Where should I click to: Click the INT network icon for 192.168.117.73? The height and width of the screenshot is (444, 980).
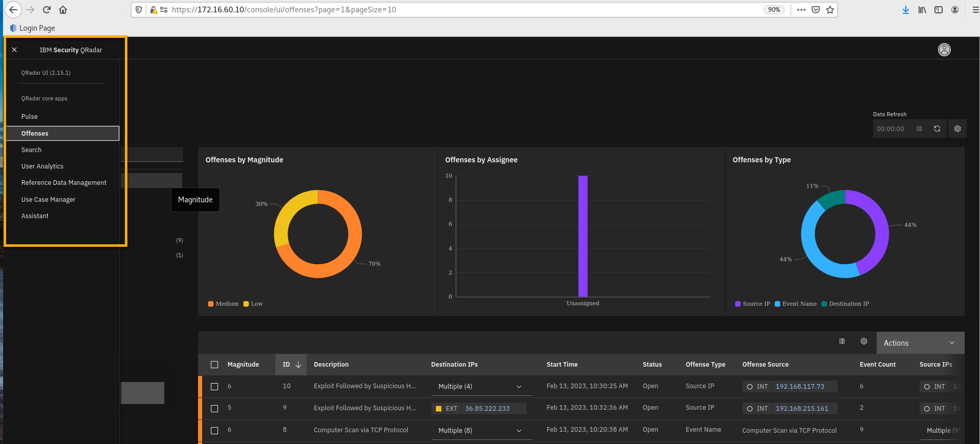[750, 387]
